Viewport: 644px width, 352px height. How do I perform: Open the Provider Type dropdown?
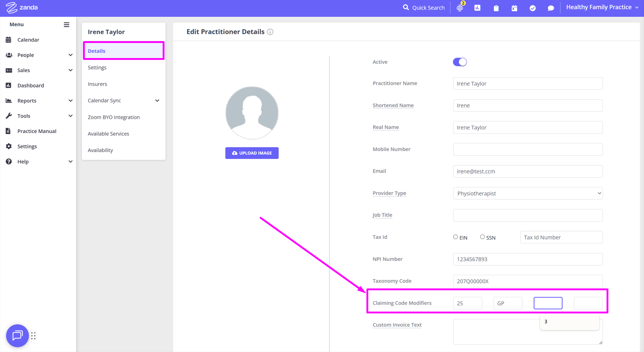point(528,193)
